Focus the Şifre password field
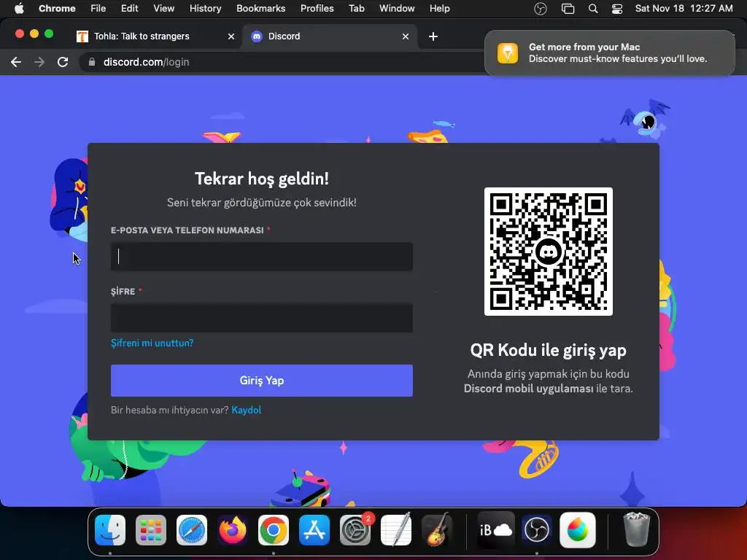Image resolution: width=747 pixels, height=560 pixels. 262,318
